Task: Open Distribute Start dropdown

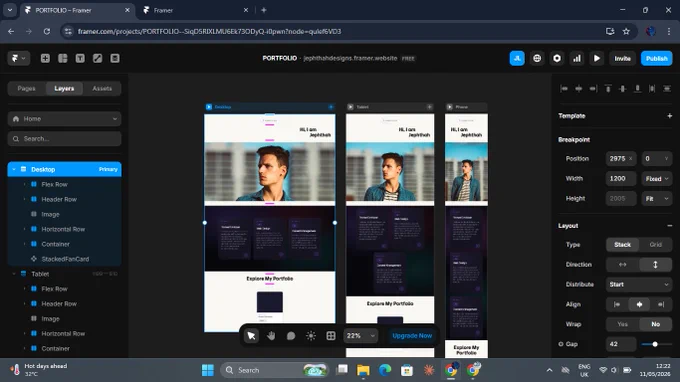Action: click(639, 284)
